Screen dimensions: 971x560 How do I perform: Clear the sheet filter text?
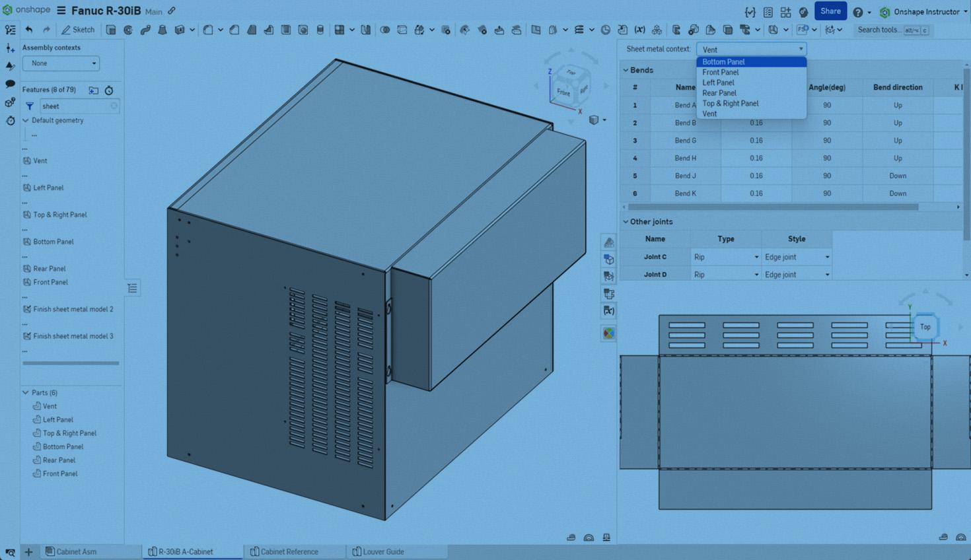click(x=114, y=106)
